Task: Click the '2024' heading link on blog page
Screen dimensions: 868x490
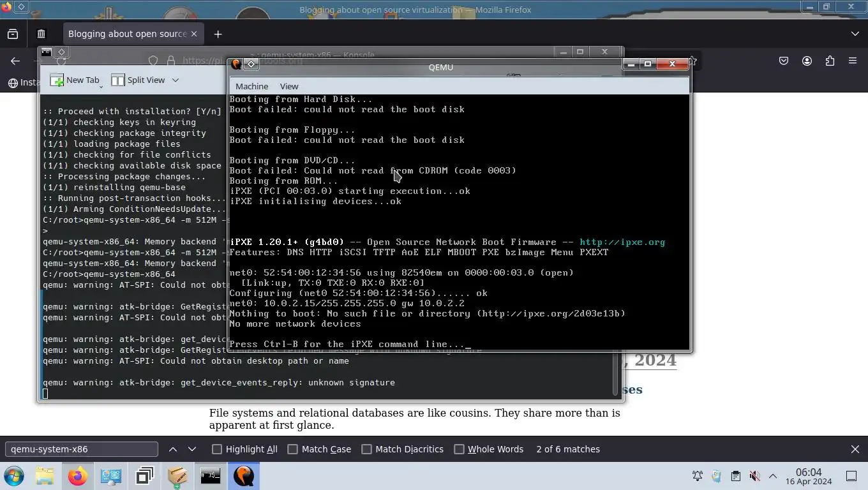Action: click(655, 360)
